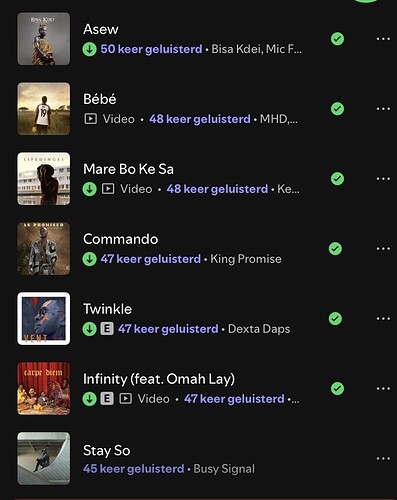Click the Busy Signal artist text

click(x=224, y=469)
